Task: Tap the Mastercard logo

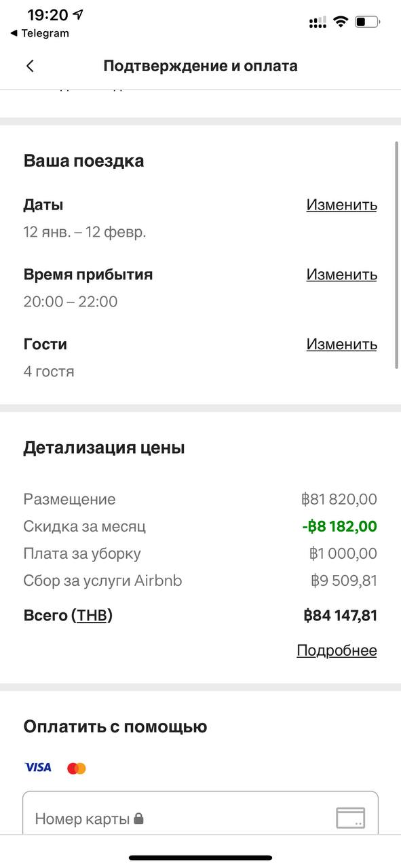Action: coord(77,768)
